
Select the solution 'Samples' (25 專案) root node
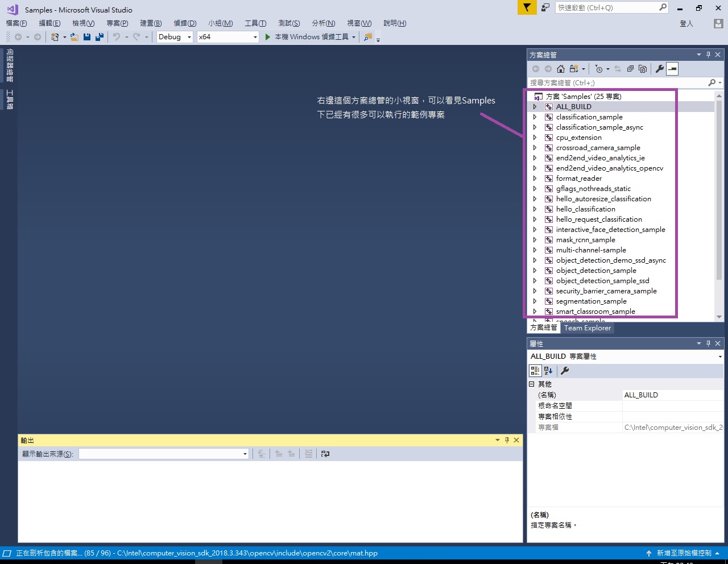pos(583,97)
